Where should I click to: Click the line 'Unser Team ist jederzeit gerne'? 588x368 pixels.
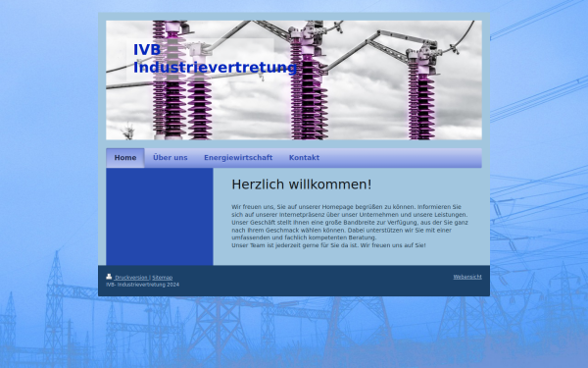point(328,245)
